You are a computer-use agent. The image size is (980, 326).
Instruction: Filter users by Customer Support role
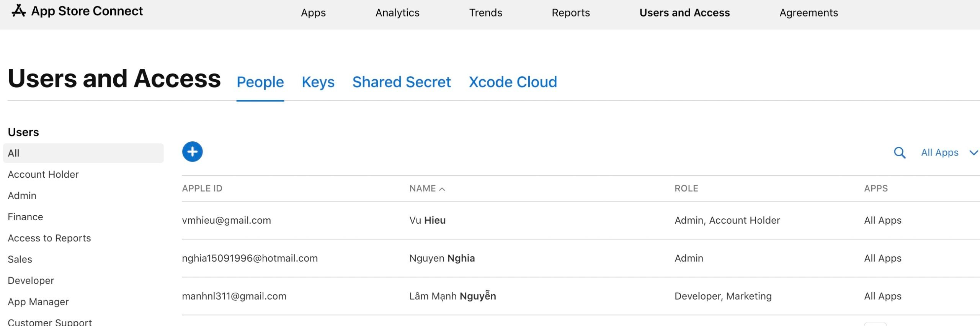coord(50,322)
